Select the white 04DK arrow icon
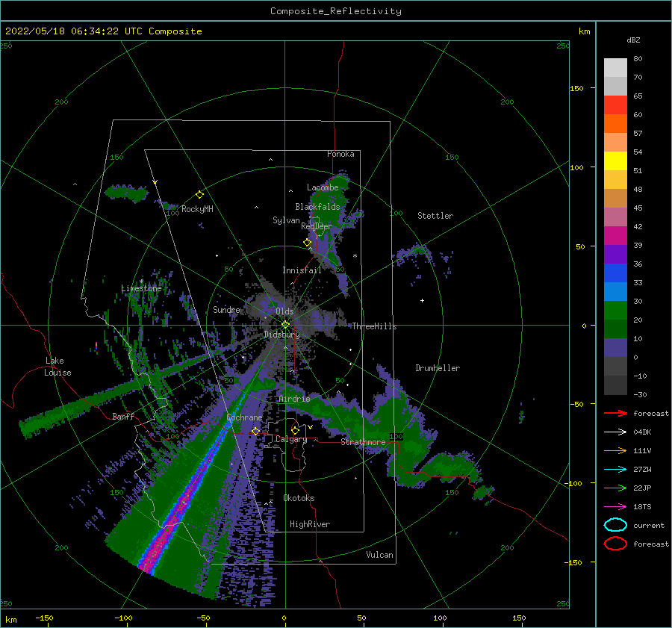The height and width of the screenshot is (628, 672). click(615, 432)
